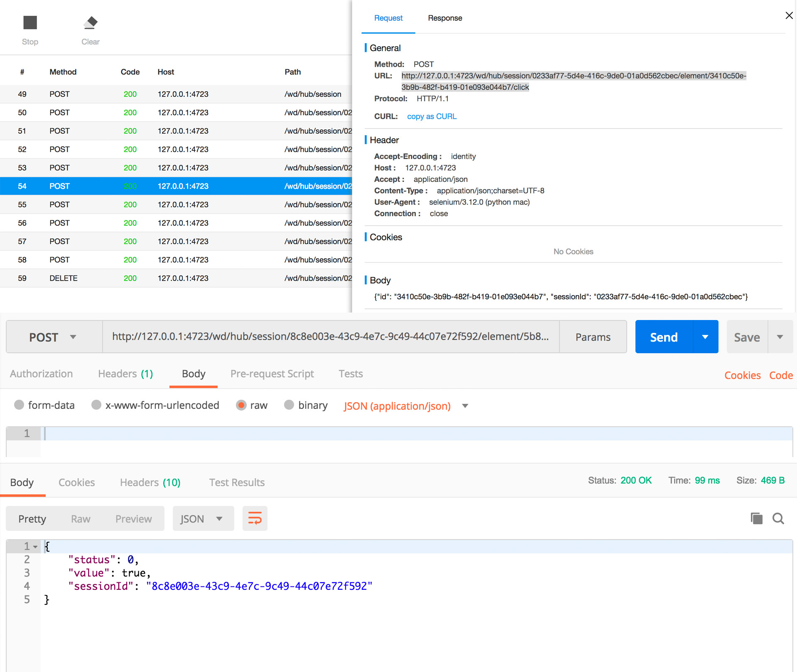Select request row 49 in list
797x672 pixels.
click(x=176, y=94)
